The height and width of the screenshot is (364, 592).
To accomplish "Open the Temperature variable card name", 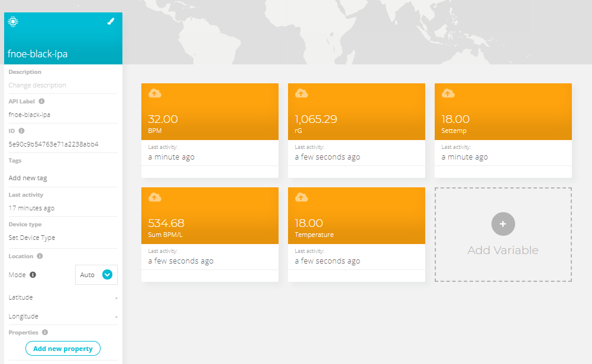I will point(314,235).
